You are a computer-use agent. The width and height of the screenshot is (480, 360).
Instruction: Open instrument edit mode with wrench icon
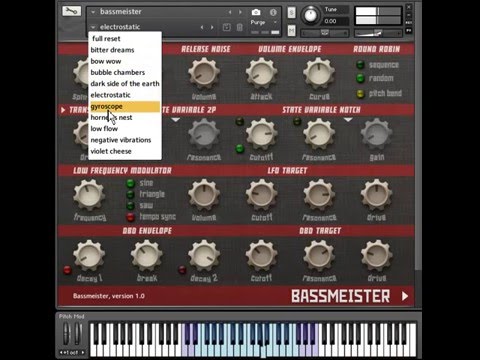tap(71, 11)
